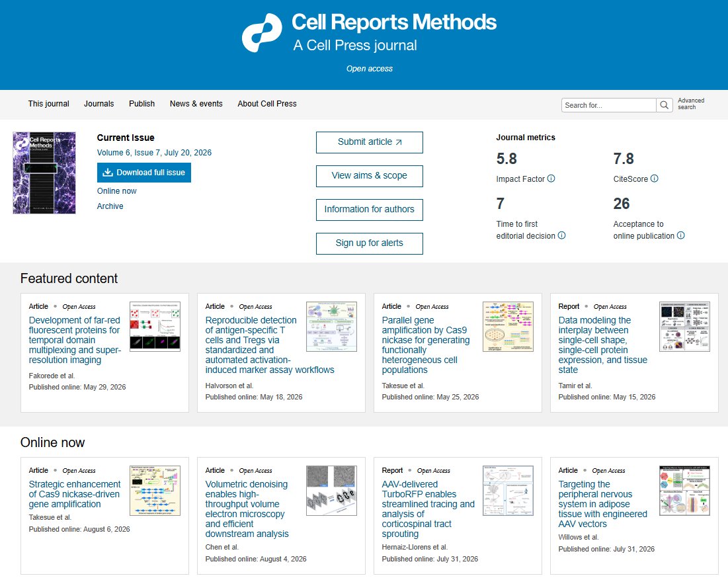Click Strategic enhancement article thumbnail
Viewport: 728px width, 578px height.
click(x=155, y=491)
